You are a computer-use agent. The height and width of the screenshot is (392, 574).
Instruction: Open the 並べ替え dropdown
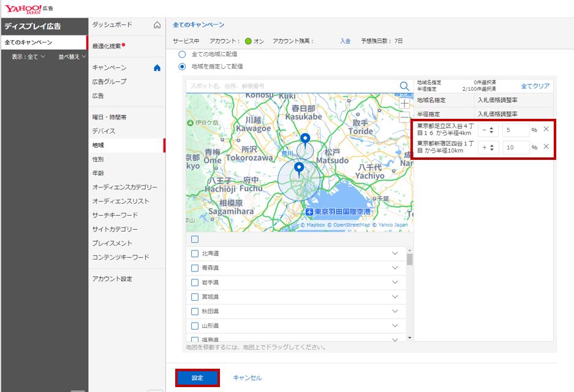pyautogui.click(x=72, y=57)
